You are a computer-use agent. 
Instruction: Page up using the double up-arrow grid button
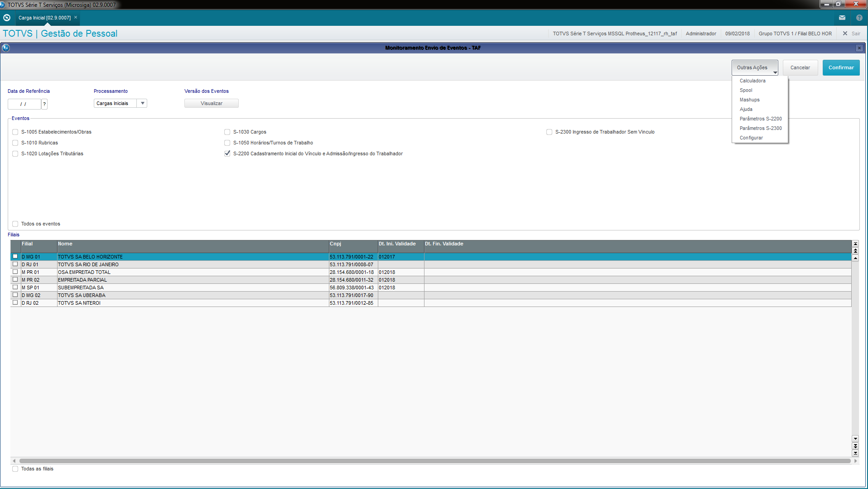(x=855, y=251)
